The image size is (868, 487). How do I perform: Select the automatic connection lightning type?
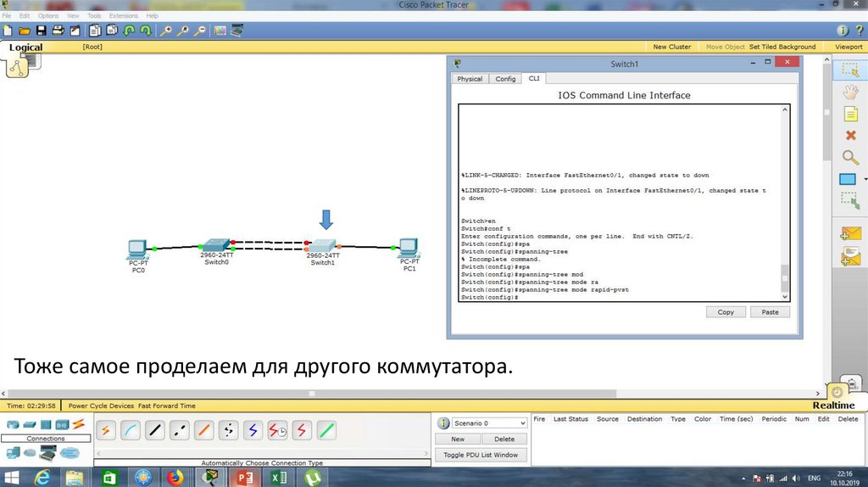tap(106, 430)
